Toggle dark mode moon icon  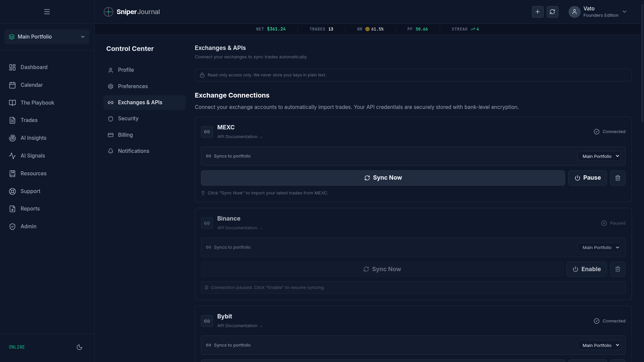79,347
